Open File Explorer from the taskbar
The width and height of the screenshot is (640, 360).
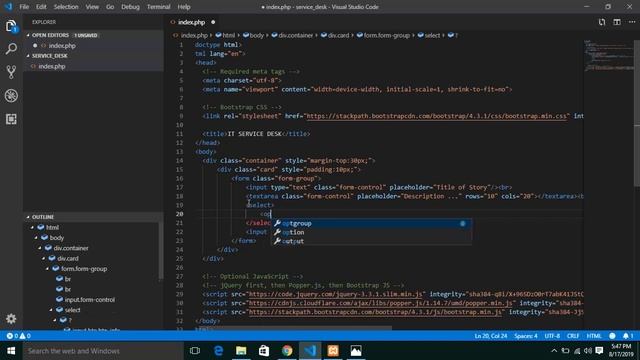click(x=241, y=351)
